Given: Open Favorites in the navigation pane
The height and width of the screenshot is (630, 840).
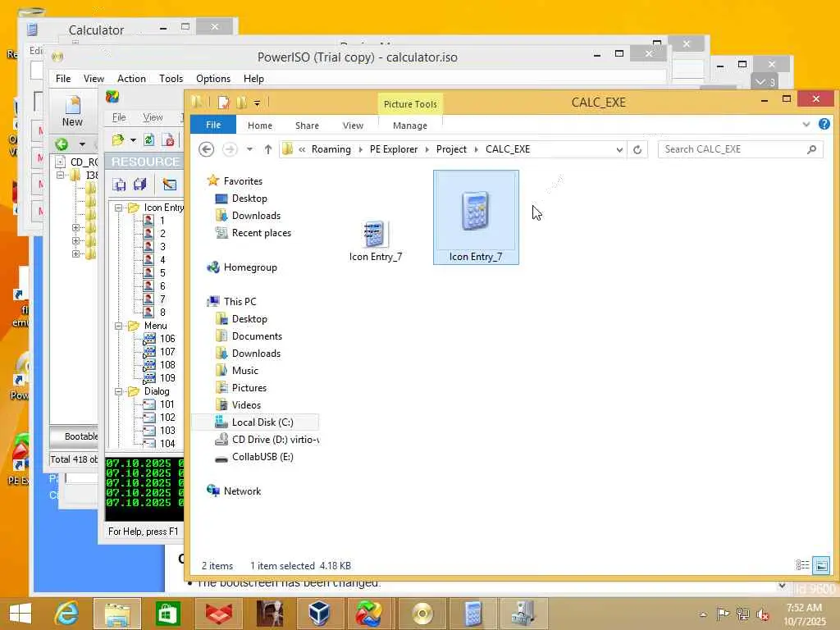Looking at the screenshot, I should point(243,181).
